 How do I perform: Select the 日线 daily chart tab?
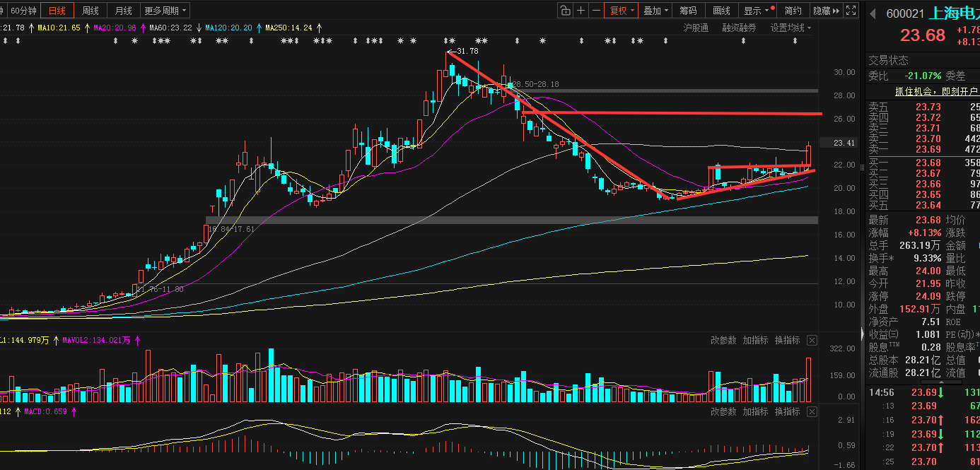coord(57,11)
